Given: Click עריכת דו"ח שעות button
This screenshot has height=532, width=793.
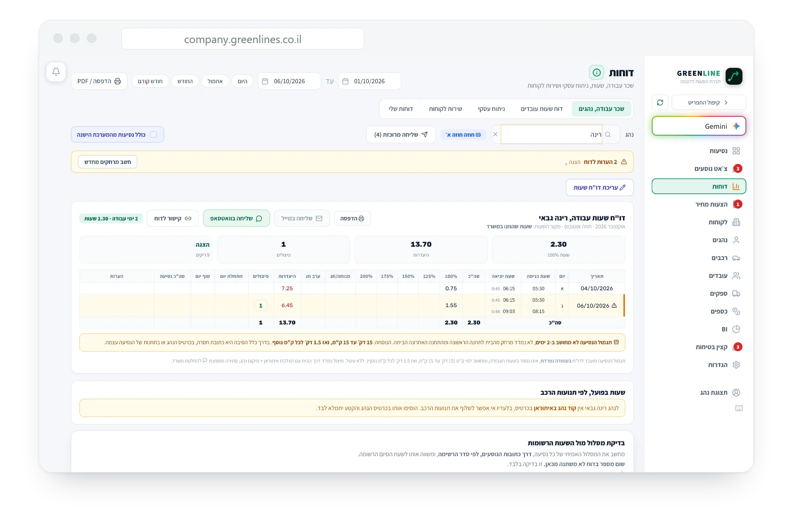Looking at the screenshot, I should [600, 188].
